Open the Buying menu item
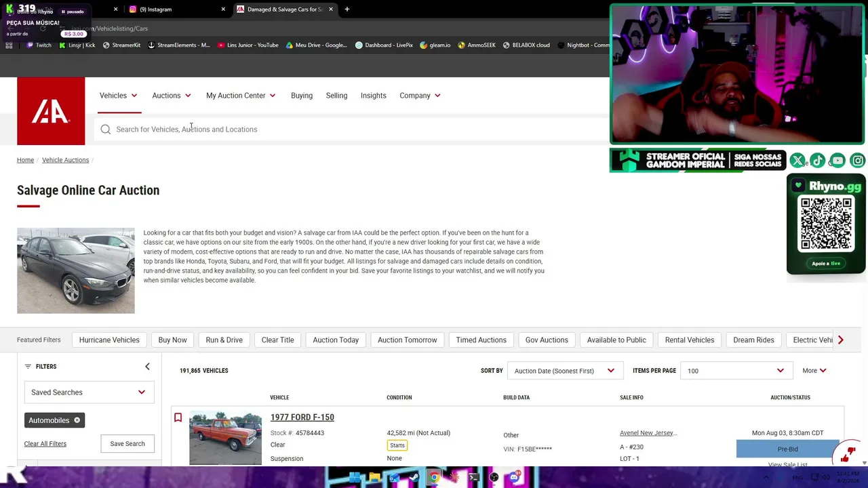The height and width of the screenshot is (488, 868). (x=302, y=96)
